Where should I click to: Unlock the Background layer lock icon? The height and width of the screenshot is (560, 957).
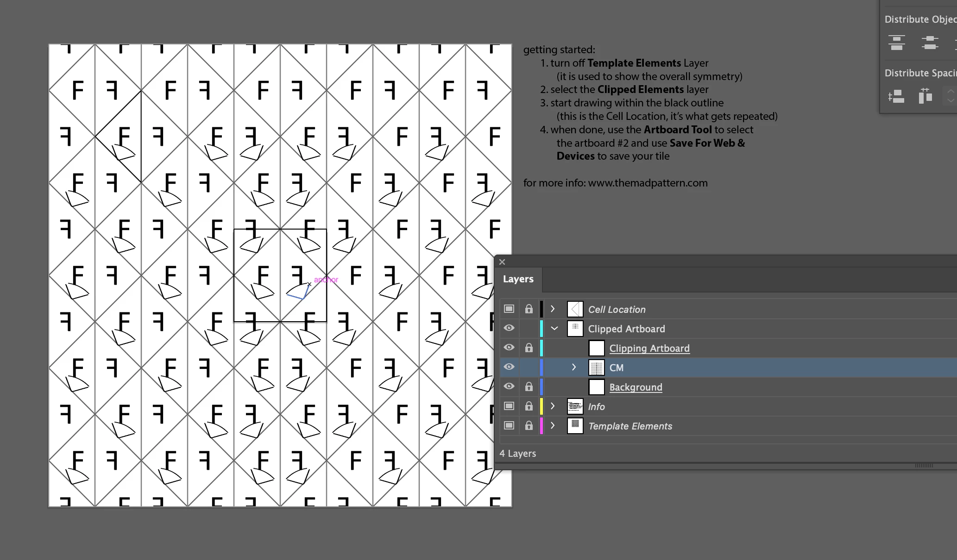529,387
